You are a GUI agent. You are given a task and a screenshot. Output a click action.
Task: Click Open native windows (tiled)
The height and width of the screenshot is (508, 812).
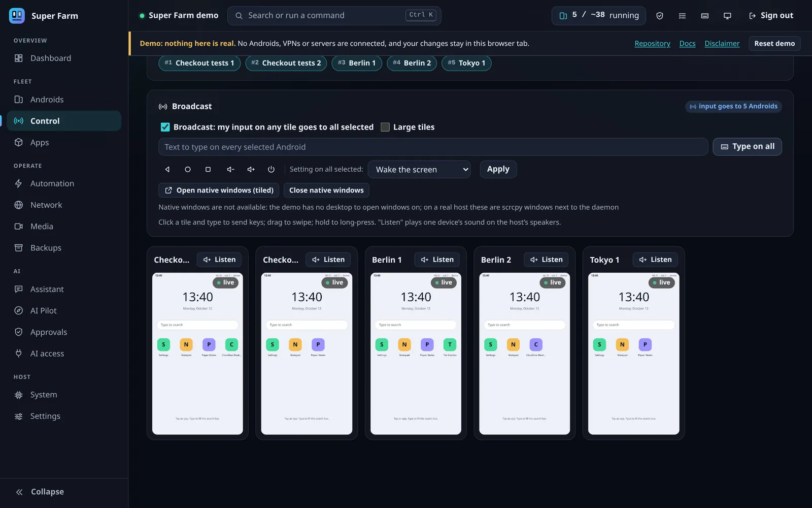pyautogui.click(x=219, y=190)
